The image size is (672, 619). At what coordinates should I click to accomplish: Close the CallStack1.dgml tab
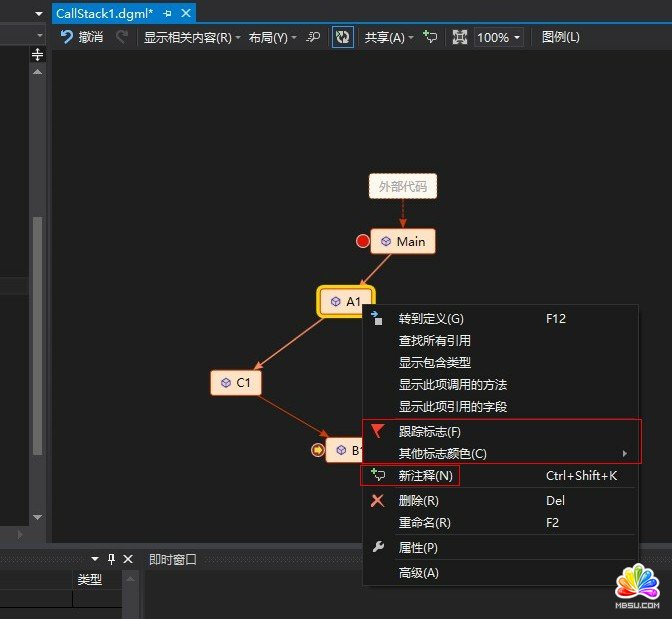(x=186, y=13)
